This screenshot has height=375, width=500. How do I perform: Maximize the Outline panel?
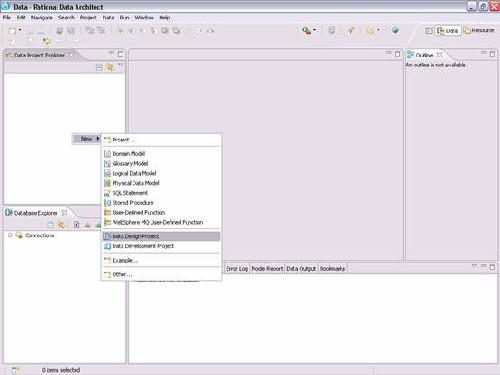(492, 54)
